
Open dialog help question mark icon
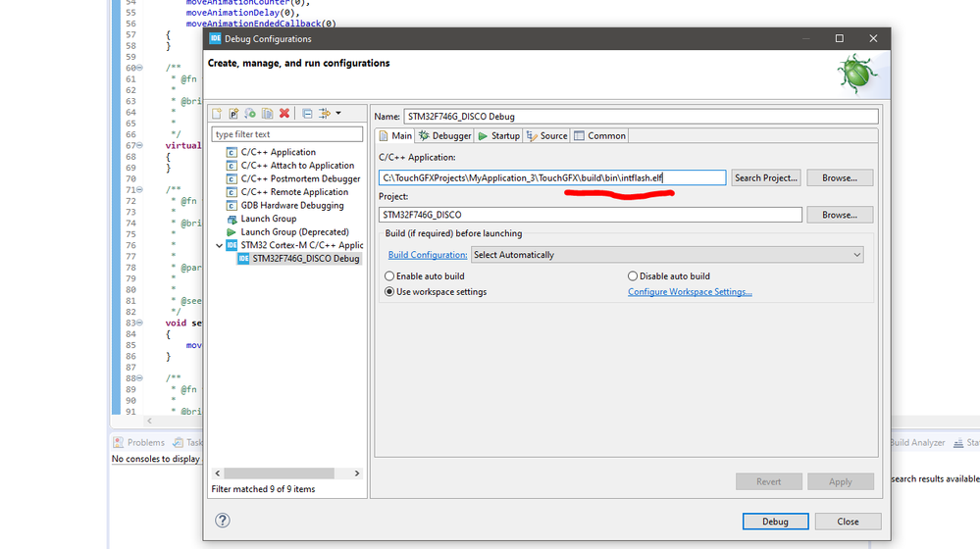(223, 521)
